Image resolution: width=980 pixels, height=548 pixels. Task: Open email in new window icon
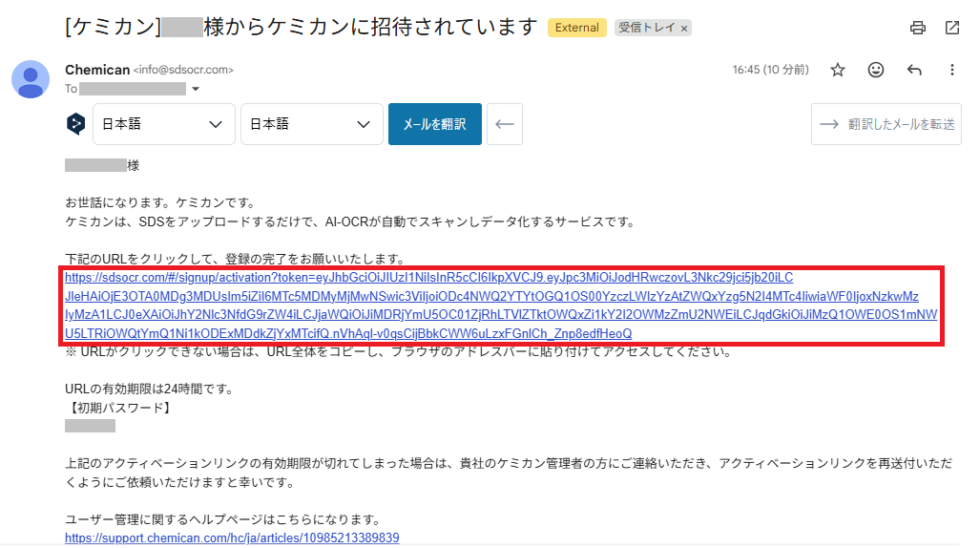click(x=952, y=28)
